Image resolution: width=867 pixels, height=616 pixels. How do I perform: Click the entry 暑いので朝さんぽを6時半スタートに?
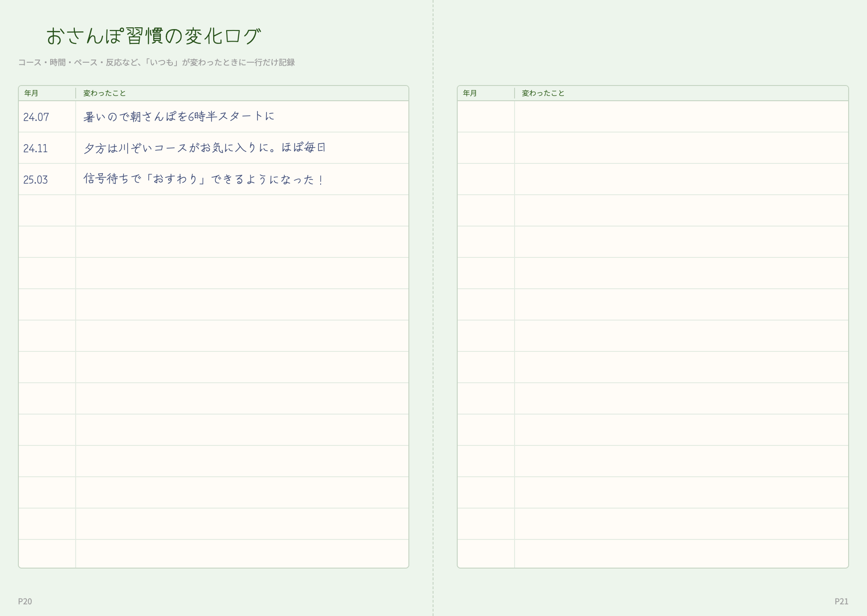(179, 116)
